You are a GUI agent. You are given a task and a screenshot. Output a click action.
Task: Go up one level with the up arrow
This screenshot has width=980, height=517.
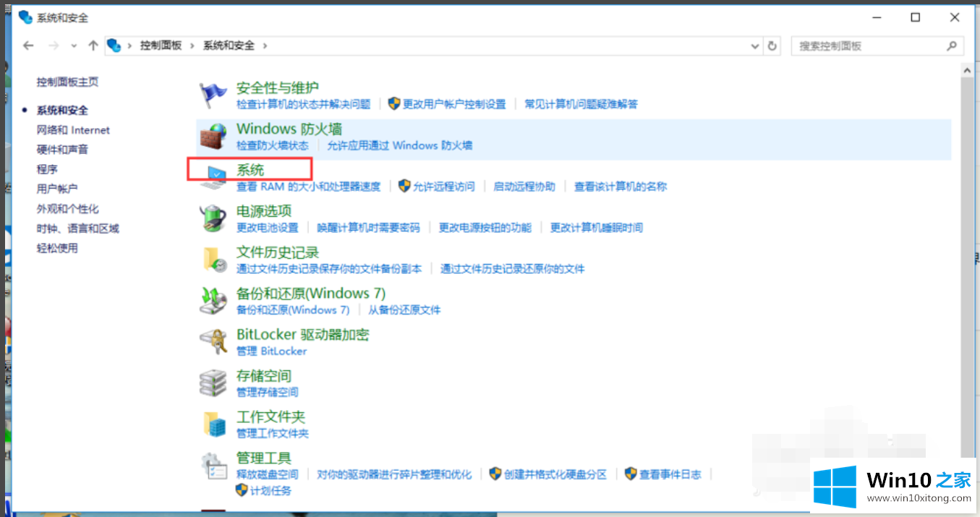click(93, 46)
